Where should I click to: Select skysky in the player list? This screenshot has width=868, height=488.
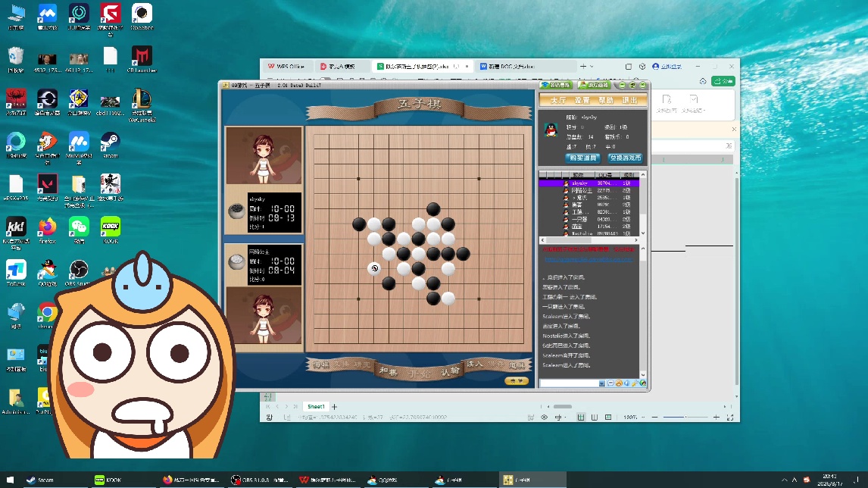[x=589, y=183]
